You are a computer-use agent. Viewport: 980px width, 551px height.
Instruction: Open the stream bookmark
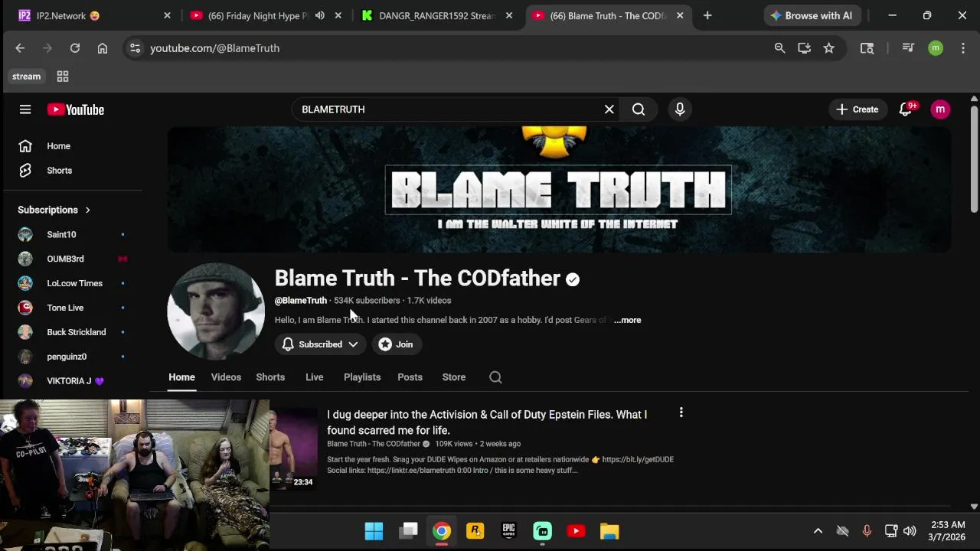tap(26, 77)
